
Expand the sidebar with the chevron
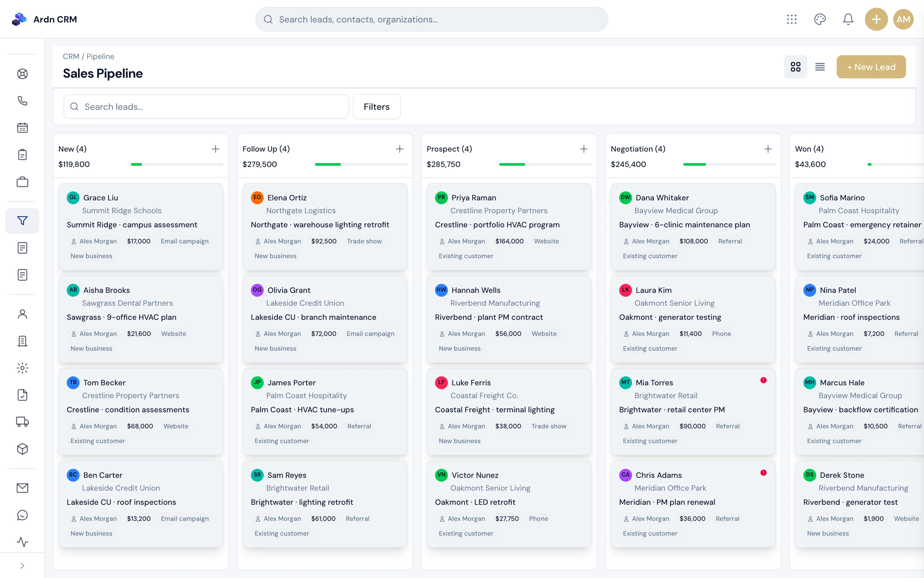[22, 566]
